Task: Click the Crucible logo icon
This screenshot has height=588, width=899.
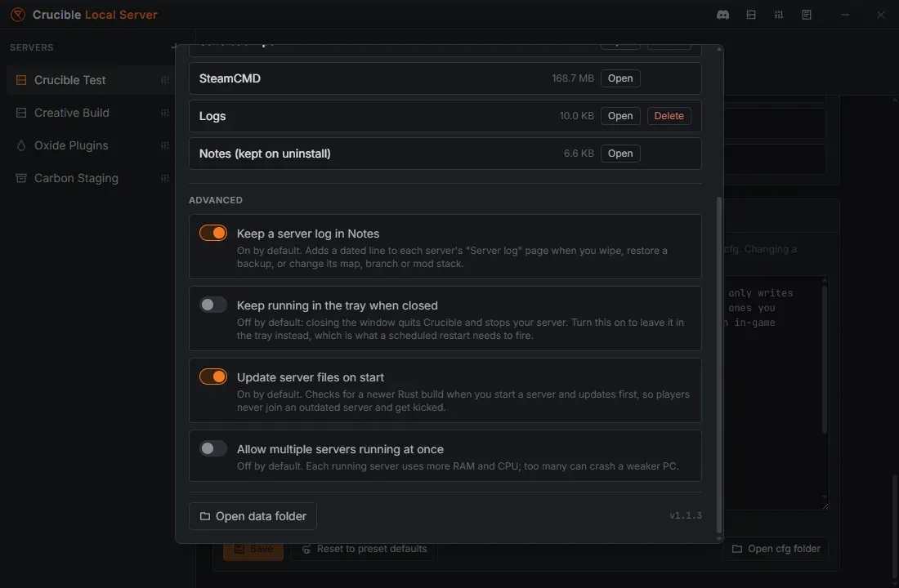Action: (x=18, y=15)
